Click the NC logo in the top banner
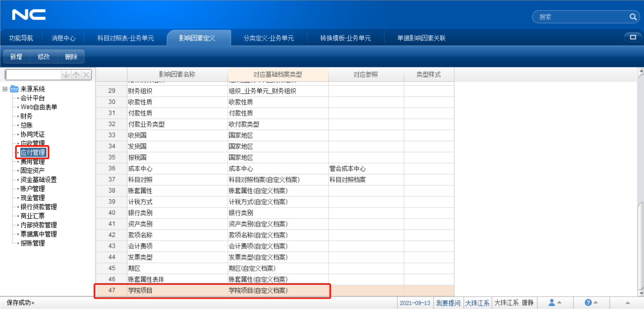The width and height of the screenshot is (644, 309). point(28,14)
